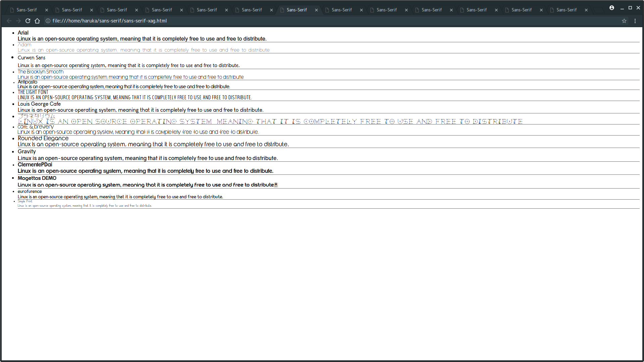This screenshot has width=644, height=362.
Task: Click the tiny font name 'Simple Print'
Action: tap(25, 201)
